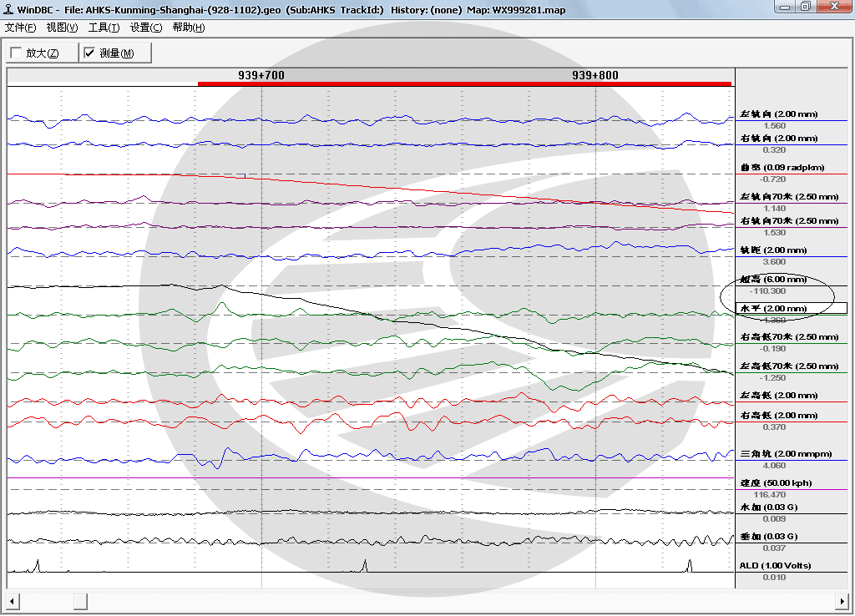The width and height of the screenshot is (855, 616).
Task: Click the WinDBC application icon in title bar
Action: [8, 9]
